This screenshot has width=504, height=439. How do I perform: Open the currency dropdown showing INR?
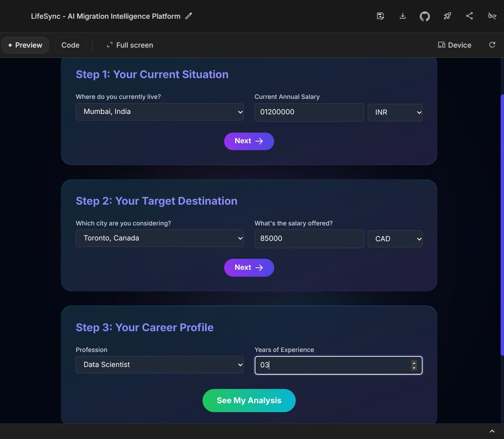[395, 112]
